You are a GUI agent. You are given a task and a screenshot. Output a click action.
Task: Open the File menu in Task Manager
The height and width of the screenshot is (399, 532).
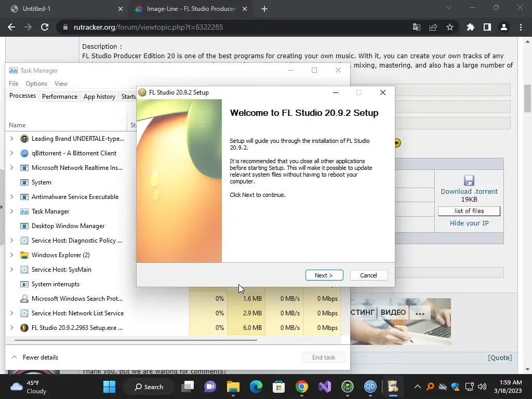14,84
